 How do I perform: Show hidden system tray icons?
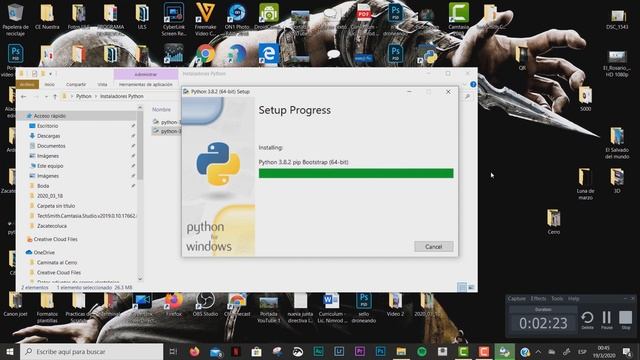(x=538, y=351)
